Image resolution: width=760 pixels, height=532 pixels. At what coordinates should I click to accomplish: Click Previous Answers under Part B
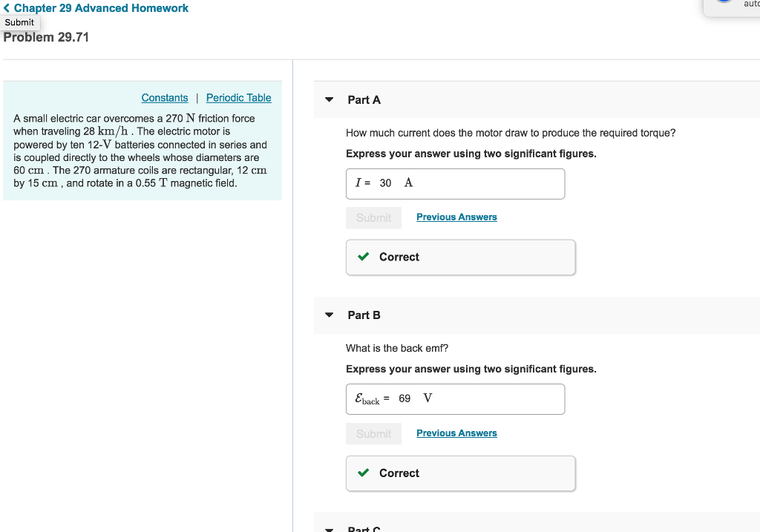(456, 433)
